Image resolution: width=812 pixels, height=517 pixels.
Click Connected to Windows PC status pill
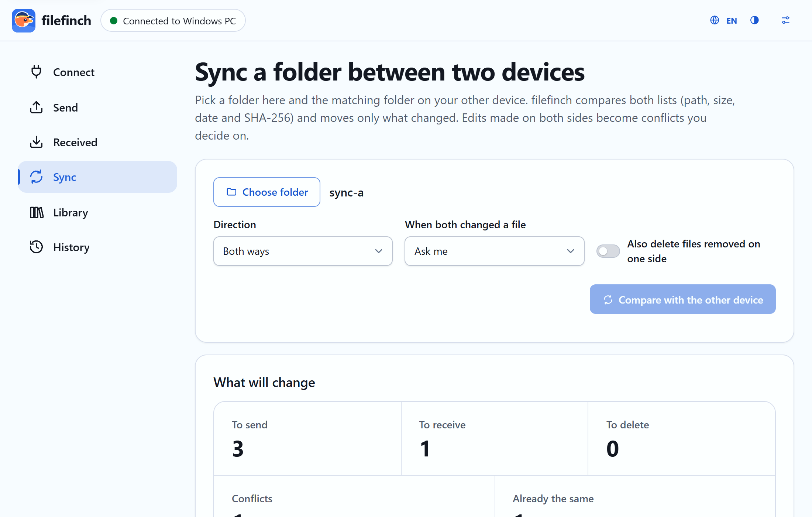click(x=173, y=21)
